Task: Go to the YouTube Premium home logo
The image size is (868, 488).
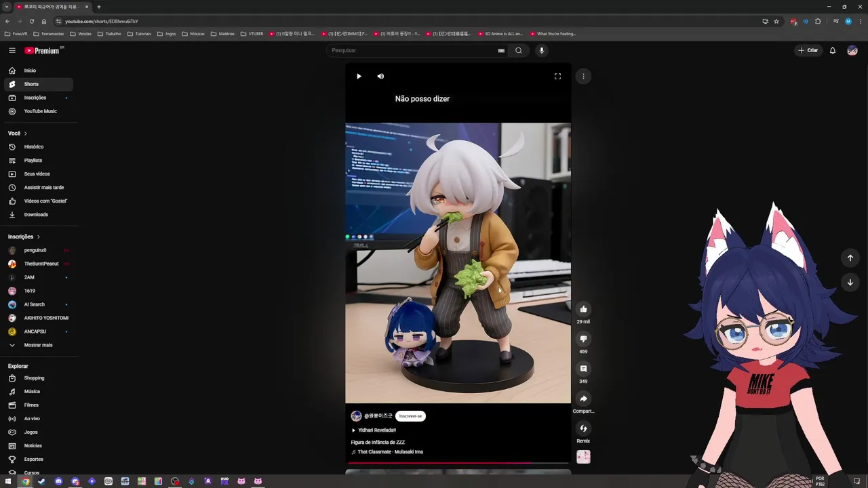Action: [43, 50]
